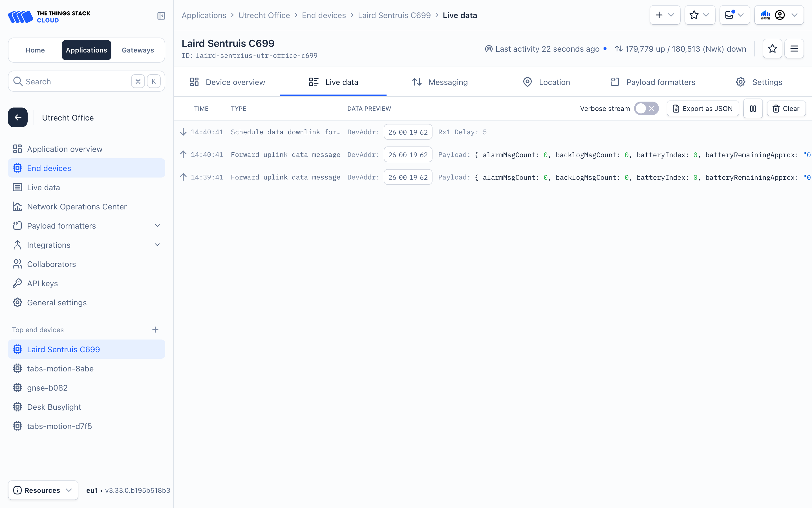812x508 pixels.
Task: Add a top end device with plus
Action: click(x=155, y=330)
